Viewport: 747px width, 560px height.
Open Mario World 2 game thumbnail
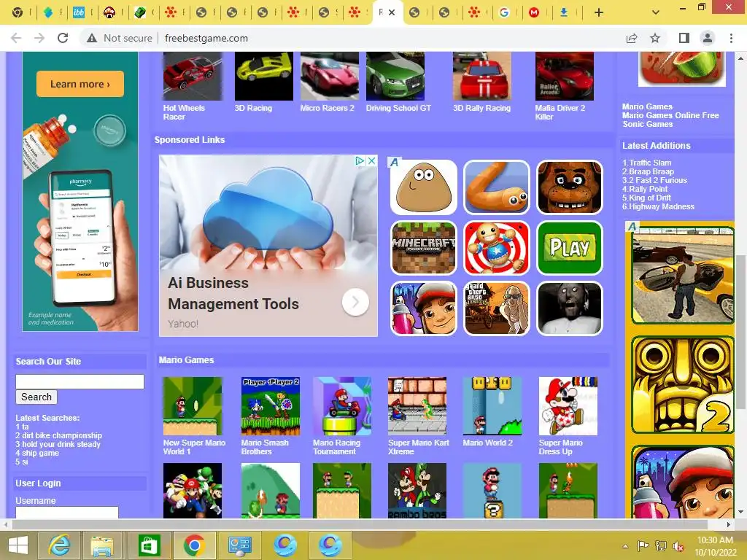[492, 406]
